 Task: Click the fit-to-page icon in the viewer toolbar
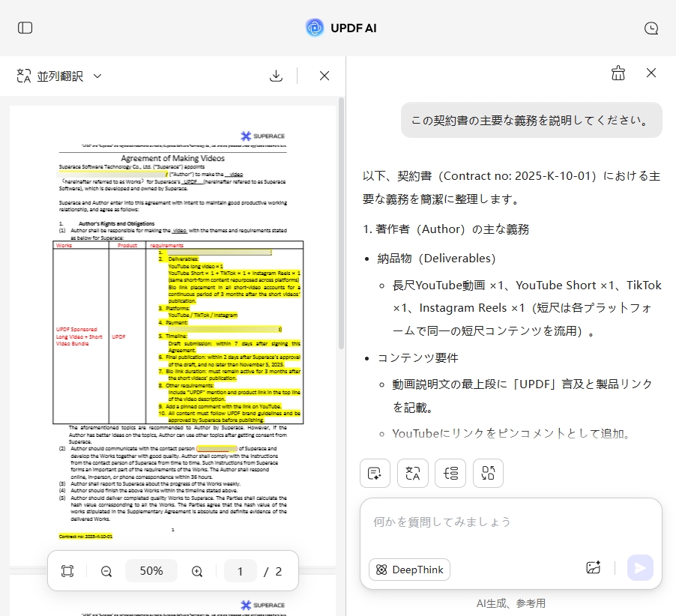click(x=67, y=570)
